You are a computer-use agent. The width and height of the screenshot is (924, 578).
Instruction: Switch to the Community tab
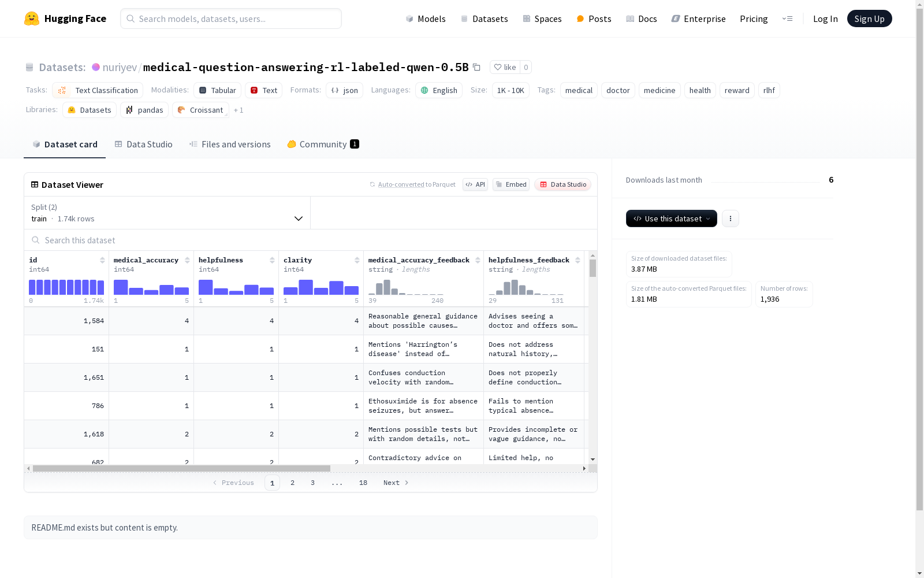(x=323, y=144)
